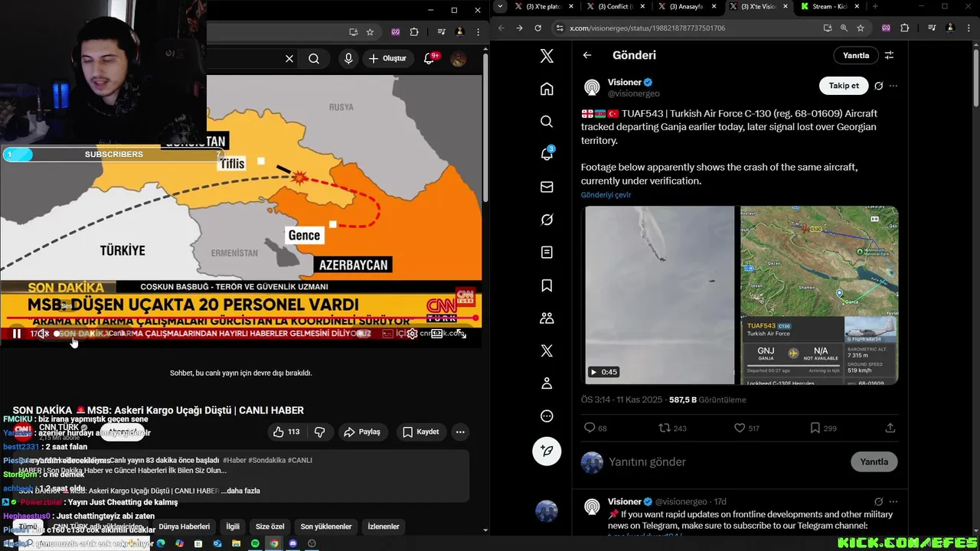The height and width of the screenshot is (551, 980).
Task: Open the X home icon in sidebar
Action: point(547,89)
